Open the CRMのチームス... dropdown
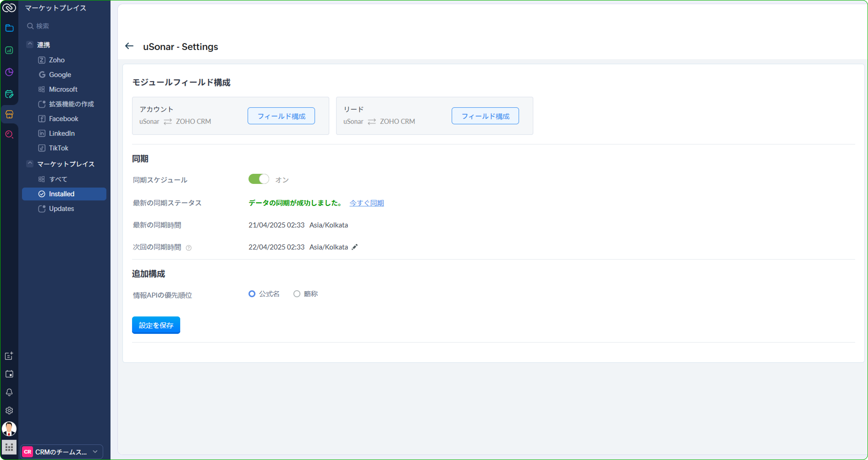Image resolution: width=868 pixels, height=460 pixels. click(62, 452)
